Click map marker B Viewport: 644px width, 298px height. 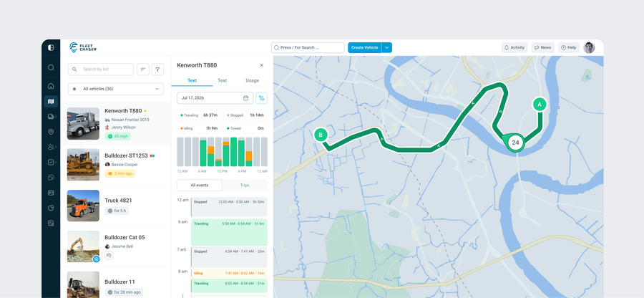(321, 135)
